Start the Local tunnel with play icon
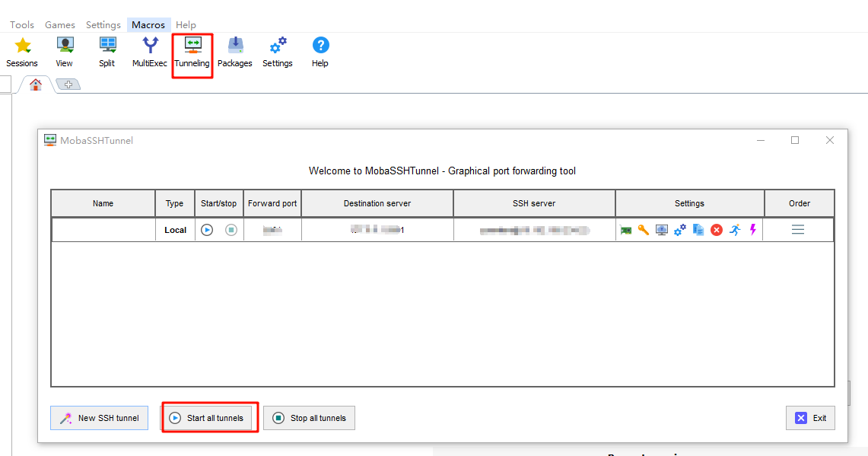 (207, 230)
